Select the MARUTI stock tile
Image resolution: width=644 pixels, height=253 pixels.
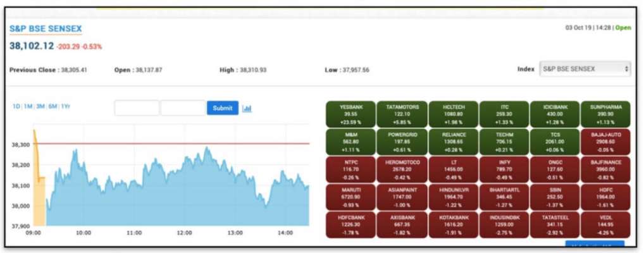(x=351, y=197)
